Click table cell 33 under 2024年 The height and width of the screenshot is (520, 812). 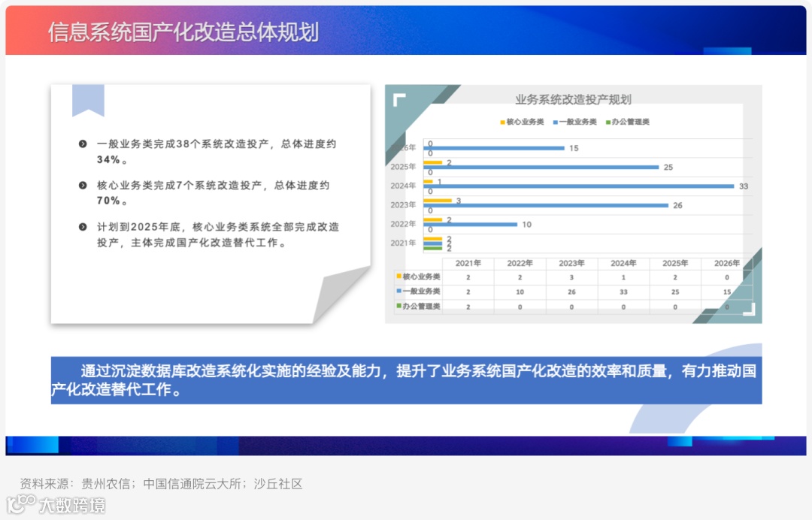coord(623,292)
